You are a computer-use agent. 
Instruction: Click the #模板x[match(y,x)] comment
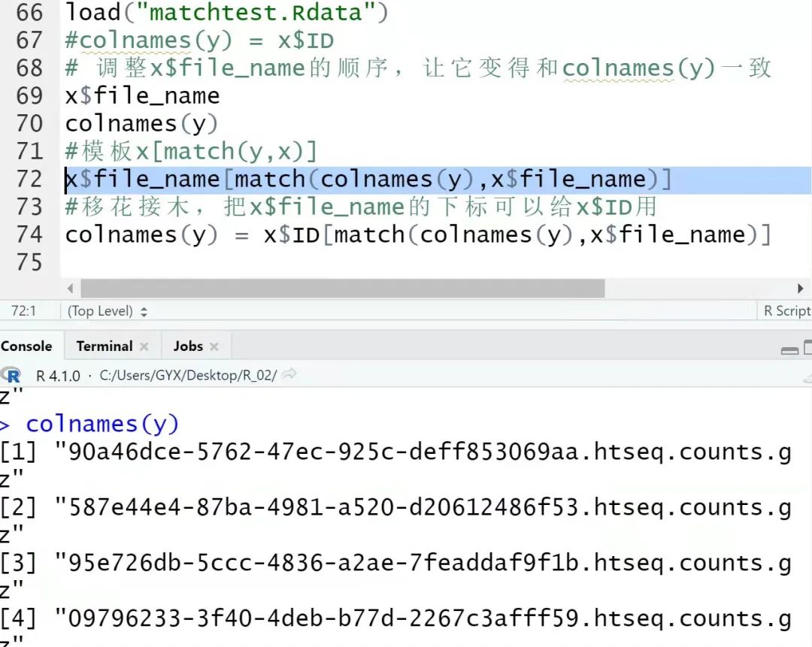point(191,151)
